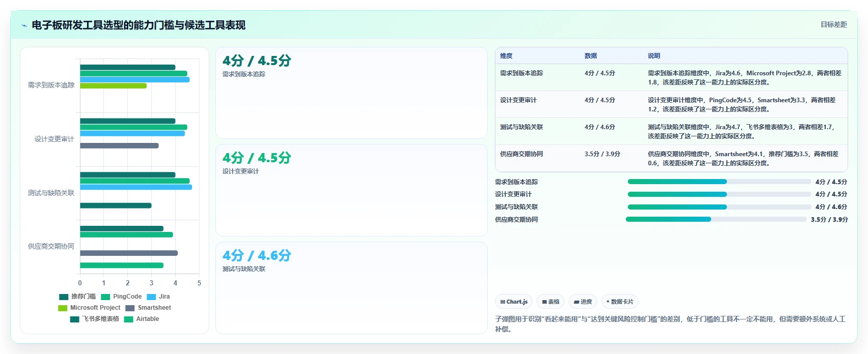Click the 维度 column header
This screenshot has width=868, height=354.
tap(506, 56)
